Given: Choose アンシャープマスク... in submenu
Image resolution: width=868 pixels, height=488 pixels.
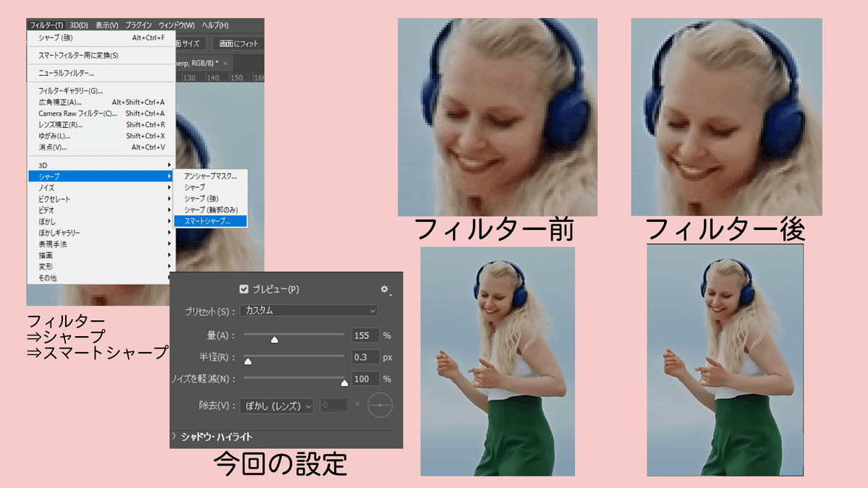Looking at the screenshot, I should coord(210,176).
